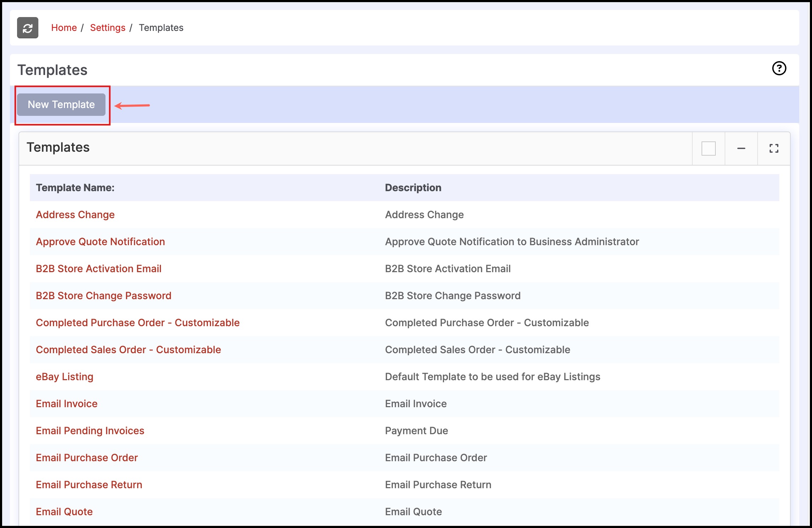Open the help question mark icon
The width and height of the screenshot is (812, 528).
779,68
